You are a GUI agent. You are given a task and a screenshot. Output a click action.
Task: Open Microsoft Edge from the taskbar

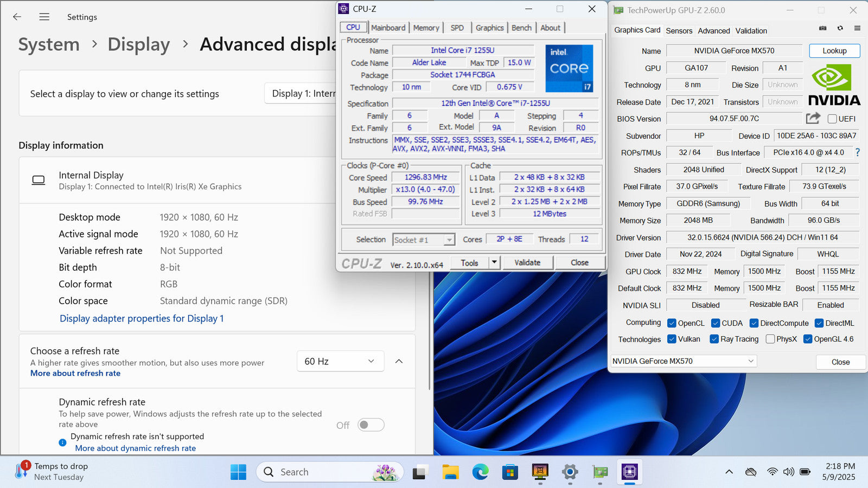[x=480, y=472]
